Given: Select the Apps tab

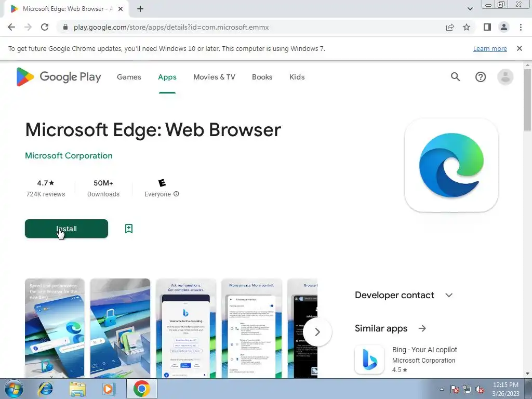Looking at the screenshot, I should tap(167, 77).
